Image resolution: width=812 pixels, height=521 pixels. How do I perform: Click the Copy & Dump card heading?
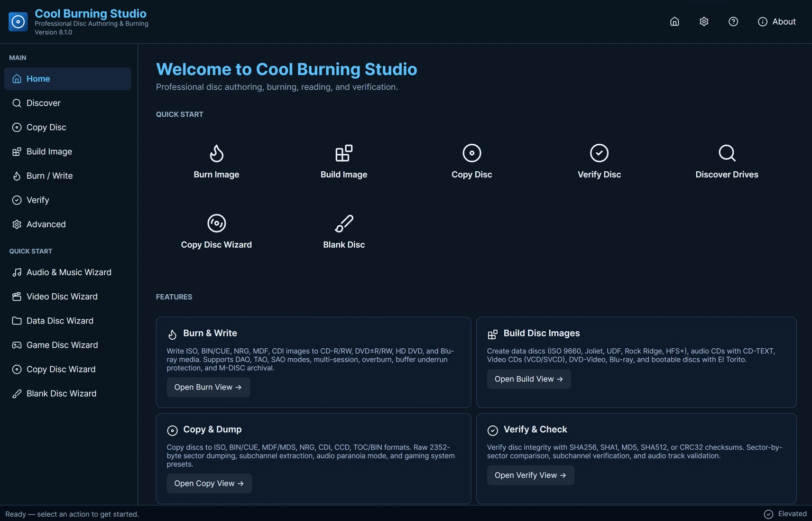[213, 430]
